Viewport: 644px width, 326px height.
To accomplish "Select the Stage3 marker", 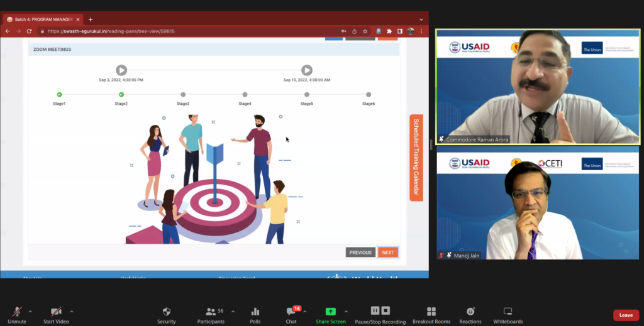I will (183, 95).
